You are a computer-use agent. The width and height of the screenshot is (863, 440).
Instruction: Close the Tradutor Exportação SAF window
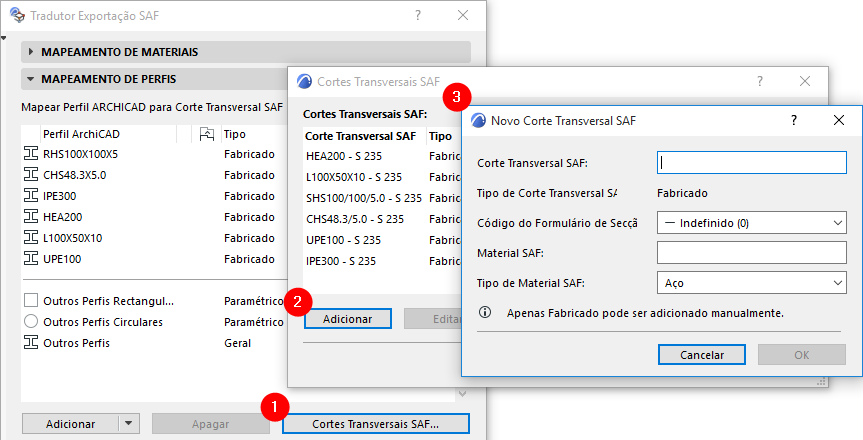[x=463, y=15]
